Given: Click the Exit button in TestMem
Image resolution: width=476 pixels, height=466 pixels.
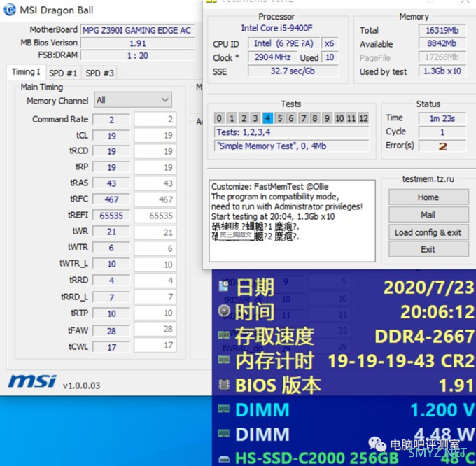Looking at the screenshot, I should (x=428, y=249).
